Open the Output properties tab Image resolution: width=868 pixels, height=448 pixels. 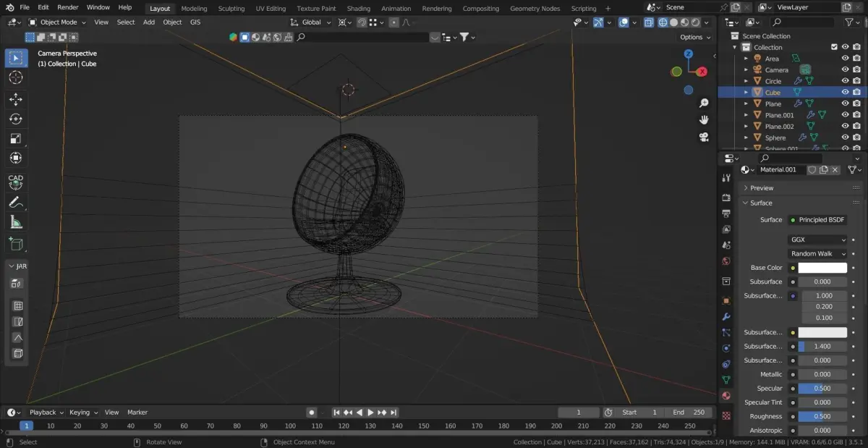(x=726, y=214)
